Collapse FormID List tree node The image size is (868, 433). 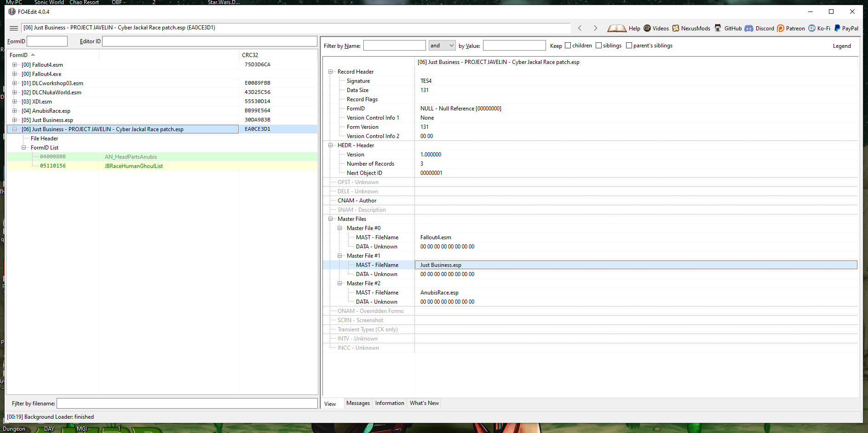point(23,148)
